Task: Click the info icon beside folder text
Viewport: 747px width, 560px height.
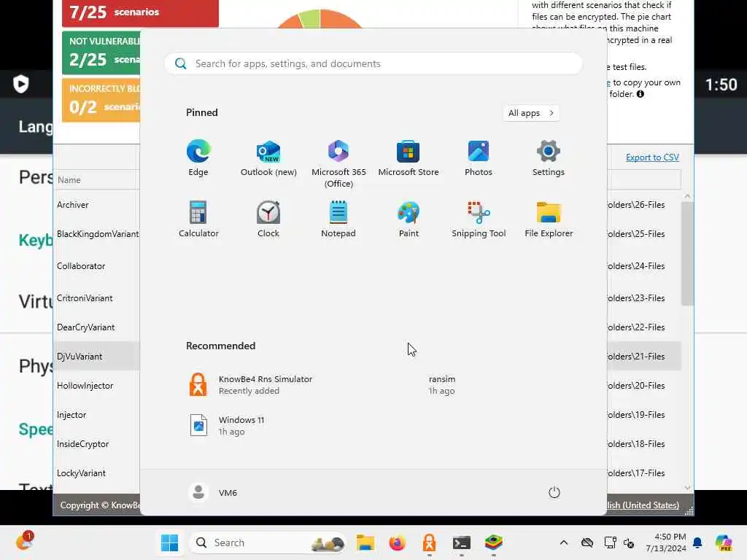Action: [x=640, y=94]
